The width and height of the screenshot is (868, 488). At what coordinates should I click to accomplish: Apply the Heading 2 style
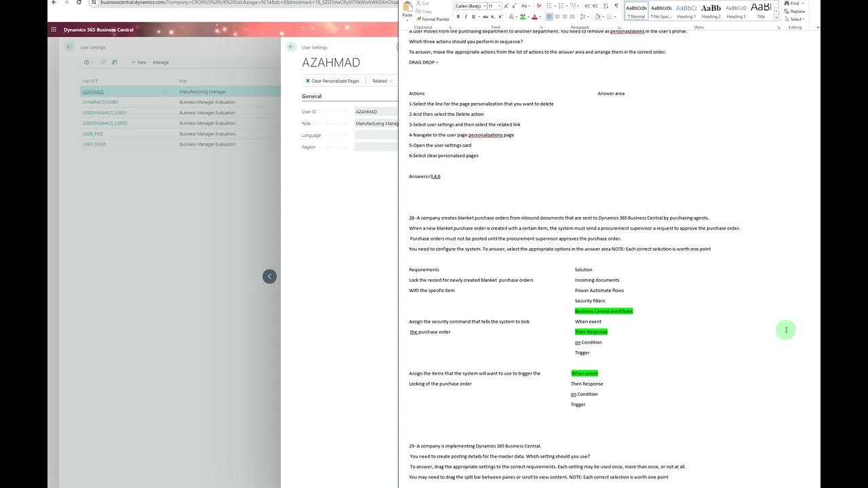click(x=711, y=11)
